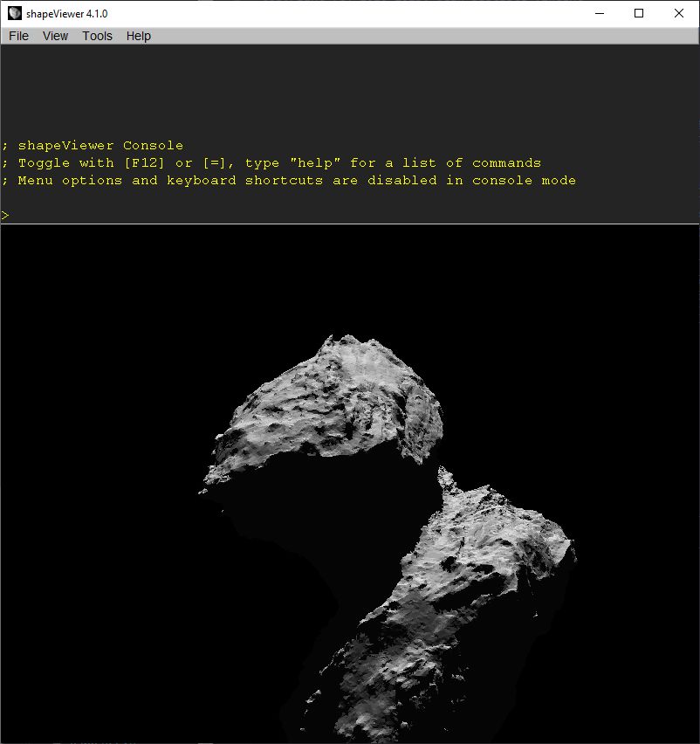Click the console prompt input line
Image resolution: width=700 pixels, height=744 pixels.
(349, 216)
